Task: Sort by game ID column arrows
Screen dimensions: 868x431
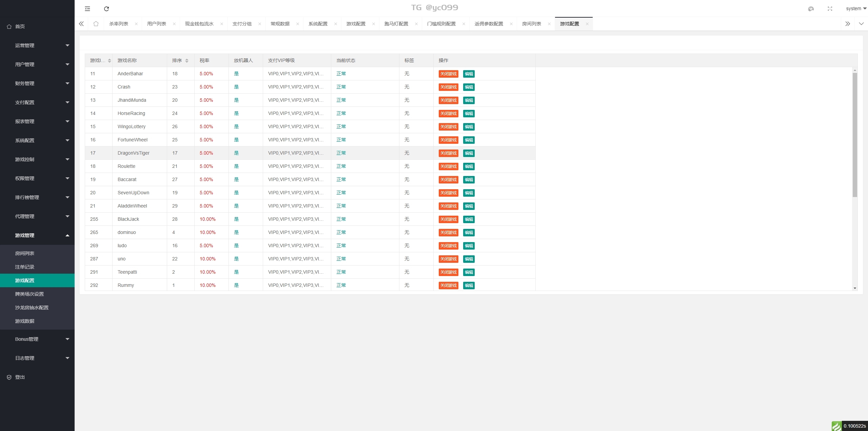Action: pos(110,61)
